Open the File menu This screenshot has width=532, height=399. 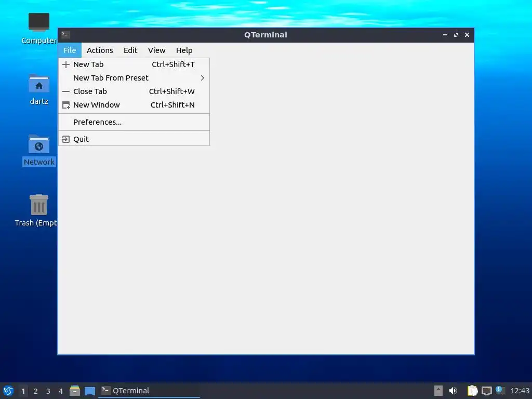[x=70, y=50]
